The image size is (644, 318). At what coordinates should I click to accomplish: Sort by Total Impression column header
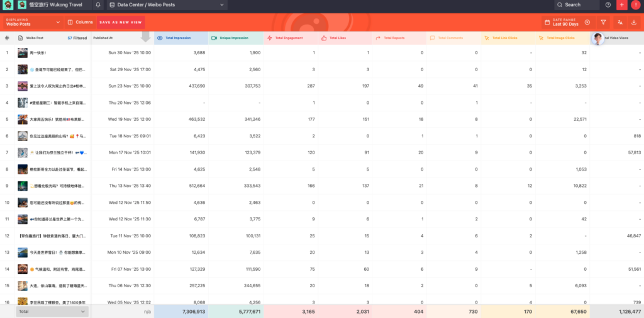[x=179, y=38]
